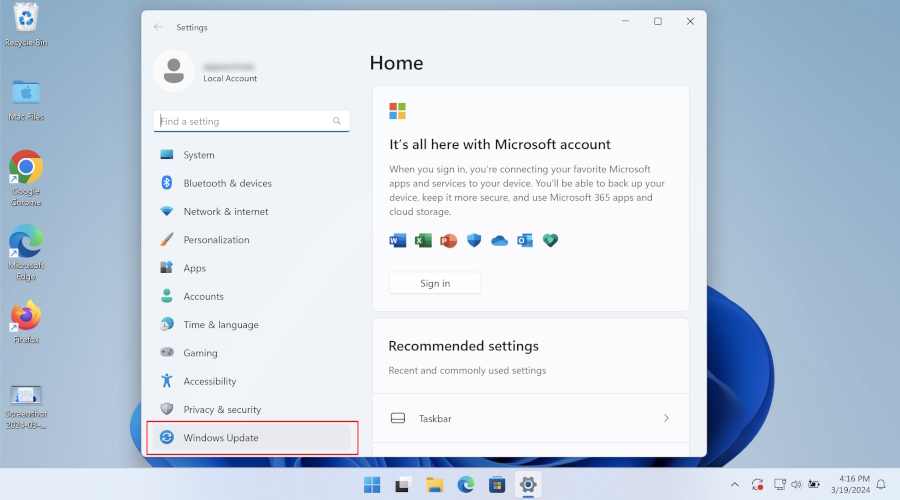Viewport: 900px width, 500px height.
Task: Select the Screenshot file on desktop
Action: 26,408
